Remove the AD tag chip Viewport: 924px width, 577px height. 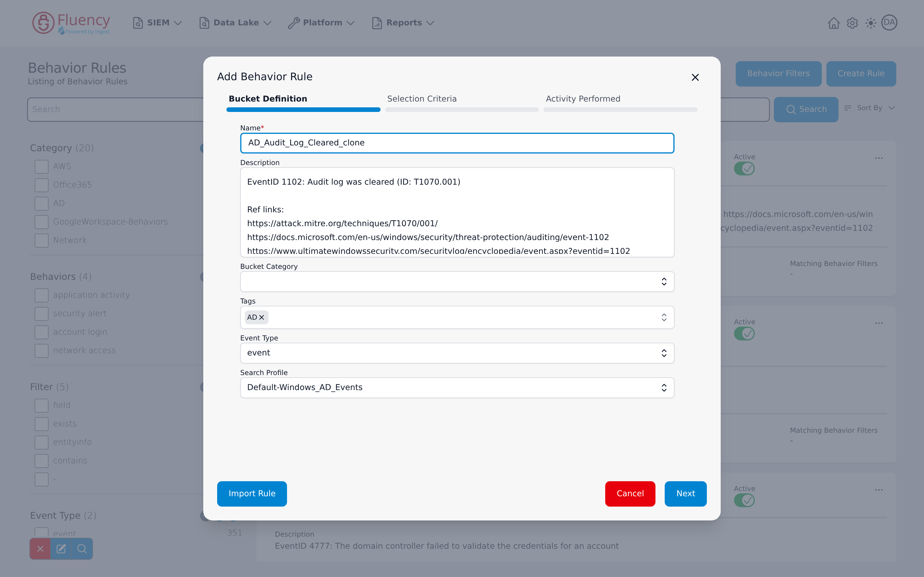pos(262,317)
